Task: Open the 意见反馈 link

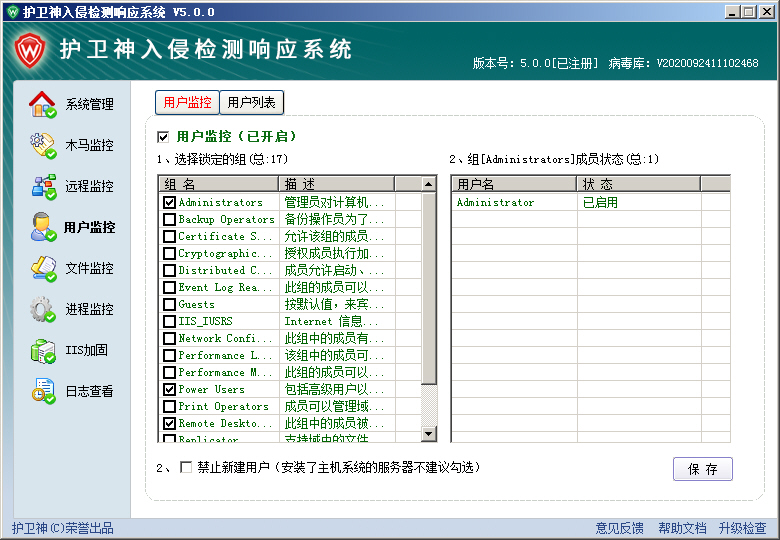Action: pos(620,528)
